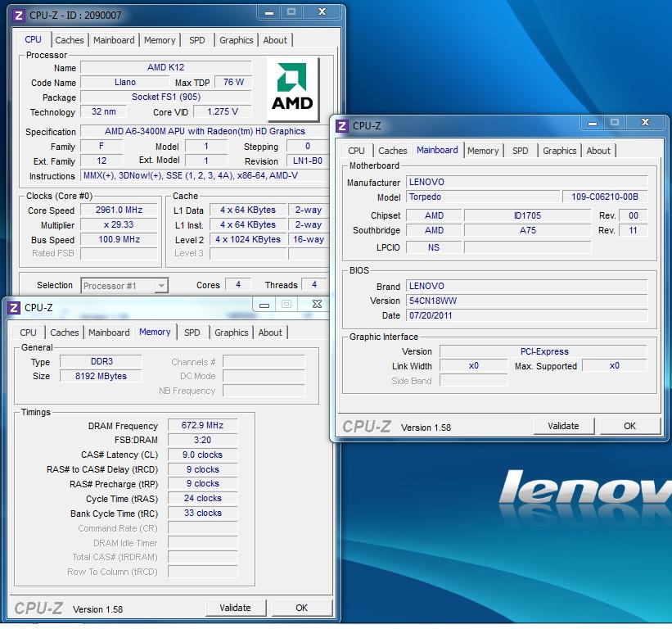
Task: Open Memory tab in Mainboard window
Action: [x=483, y=151]
